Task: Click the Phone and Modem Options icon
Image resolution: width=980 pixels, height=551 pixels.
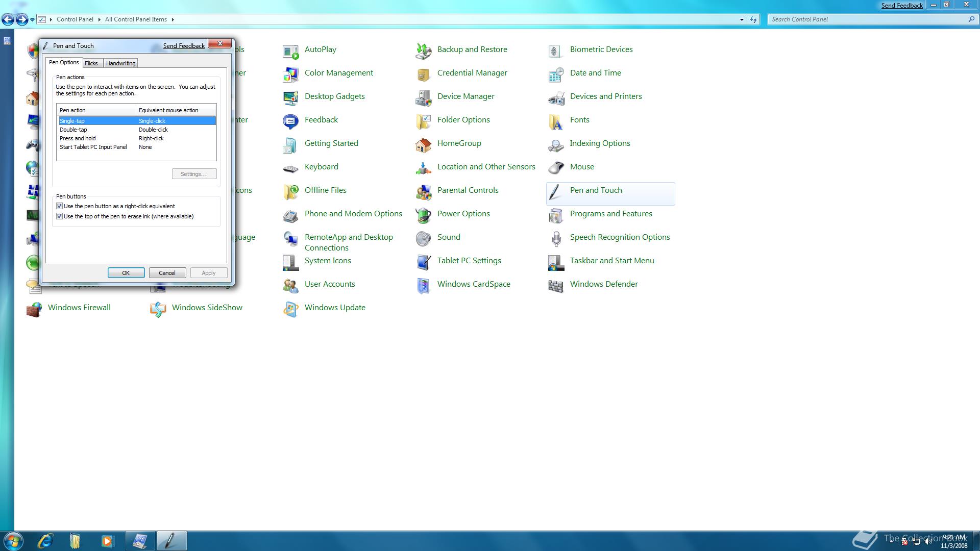Action: pyautogui.click(x=290, y=216)
